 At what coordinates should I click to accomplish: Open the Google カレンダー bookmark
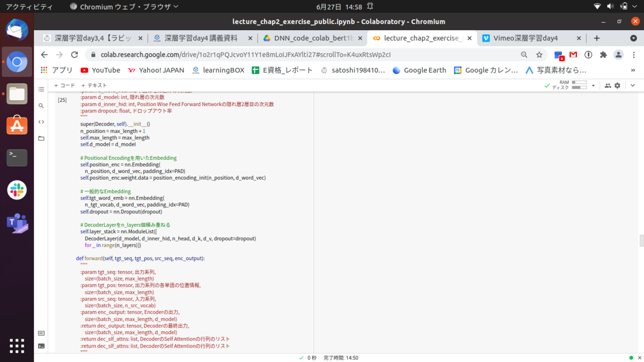pyautogui.click(x=486, y=70)
